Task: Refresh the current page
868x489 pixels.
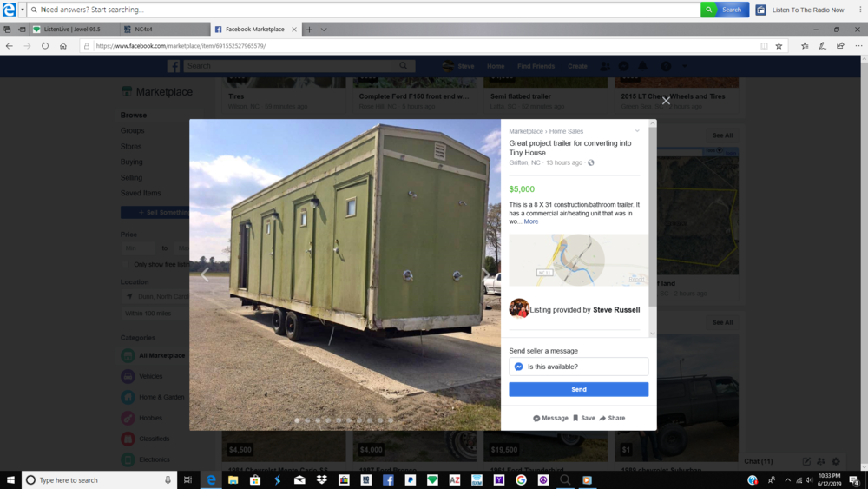Action: coord(45,46)
